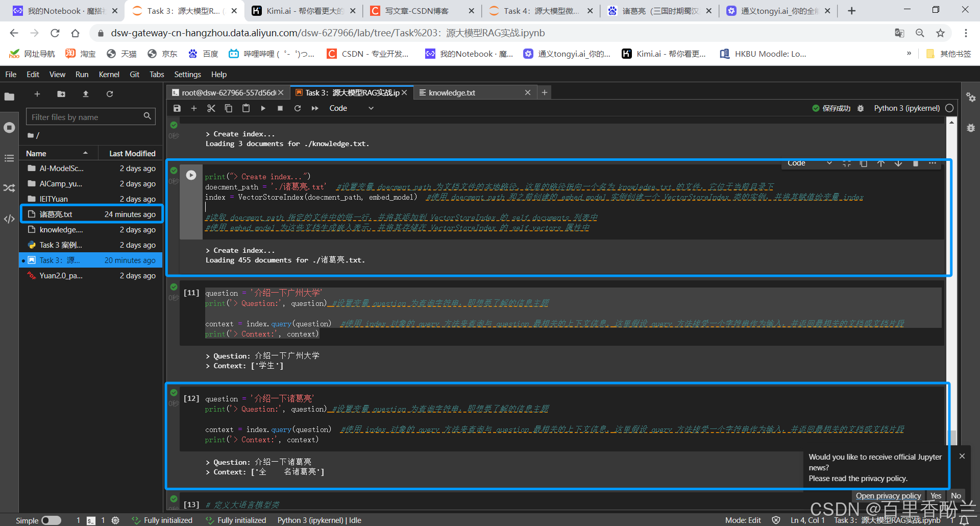The height and width of the screenshot is (526, 980).
Task: Copy selected cells icon in notebook toolbar
Action: tap(229, 108)
